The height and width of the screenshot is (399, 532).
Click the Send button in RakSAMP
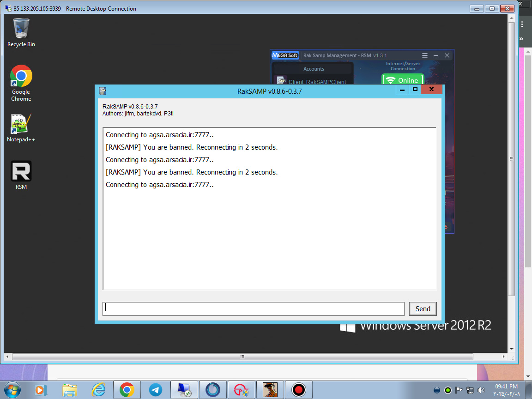coord(423,309)
